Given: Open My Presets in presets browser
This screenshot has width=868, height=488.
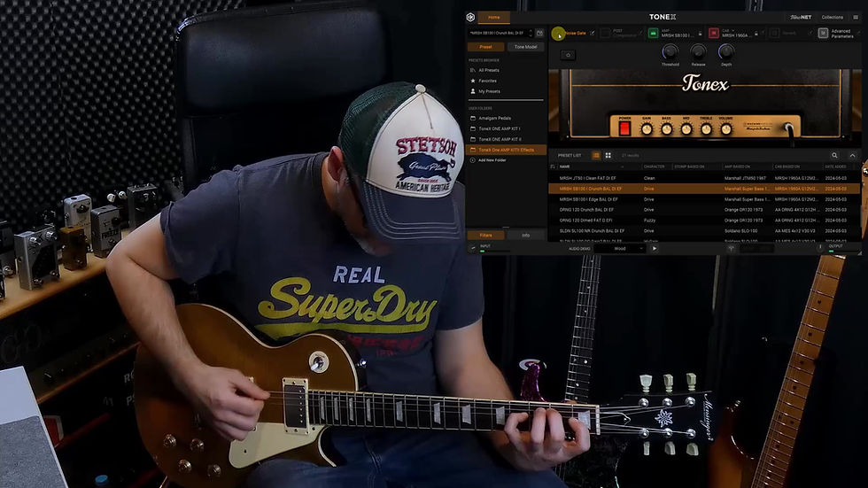Looking at the screenshot, I should point(489,91).
